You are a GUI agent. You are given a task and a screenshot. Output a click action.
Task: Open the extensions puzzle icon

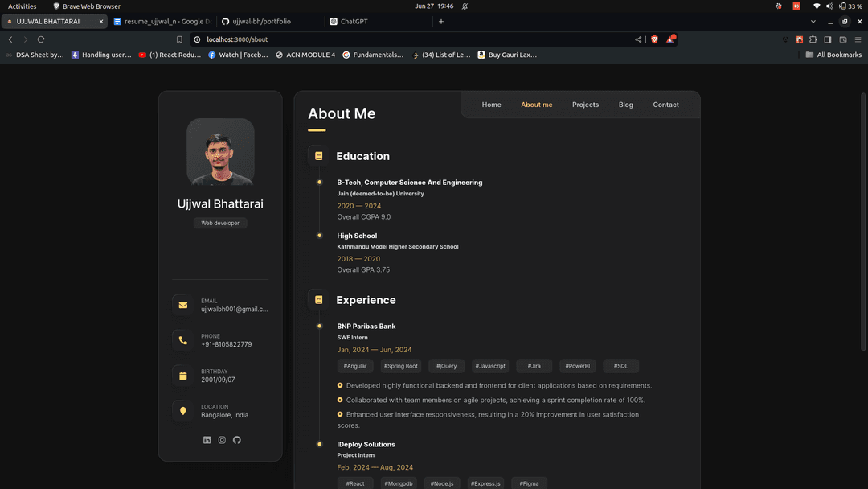(x=813, y=39)
